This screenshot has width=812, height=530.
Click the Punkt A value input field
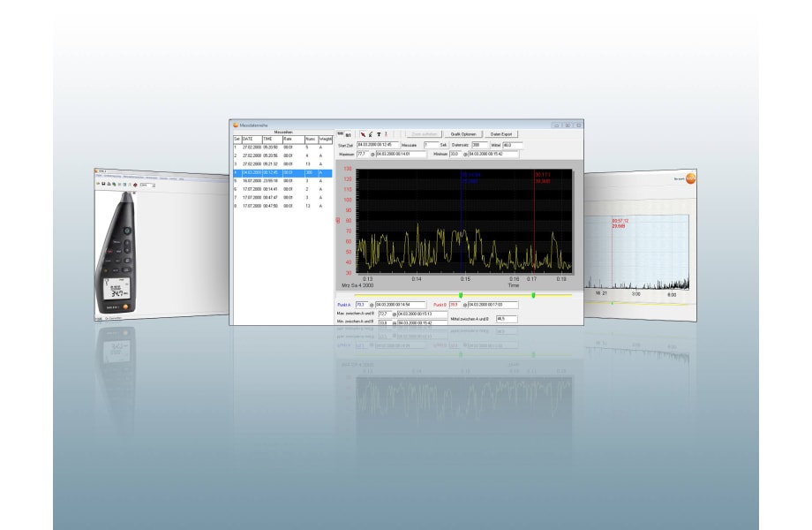(359, 305)
